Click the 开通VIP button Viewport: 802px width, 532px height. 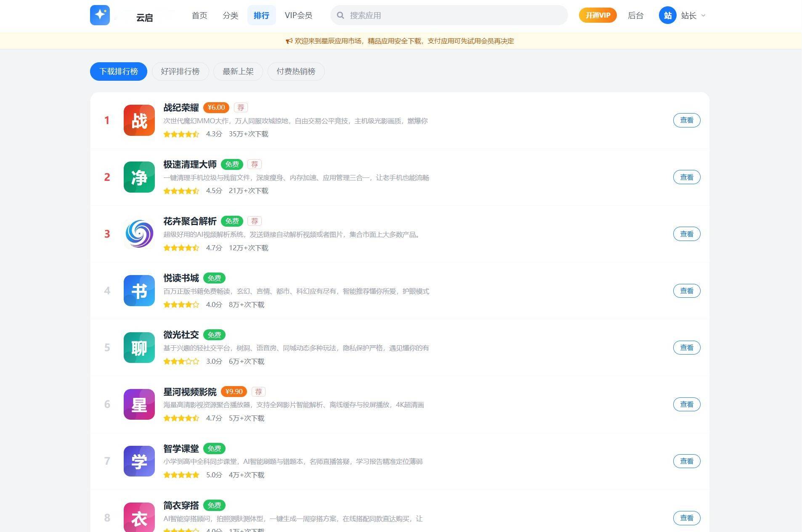598,16
